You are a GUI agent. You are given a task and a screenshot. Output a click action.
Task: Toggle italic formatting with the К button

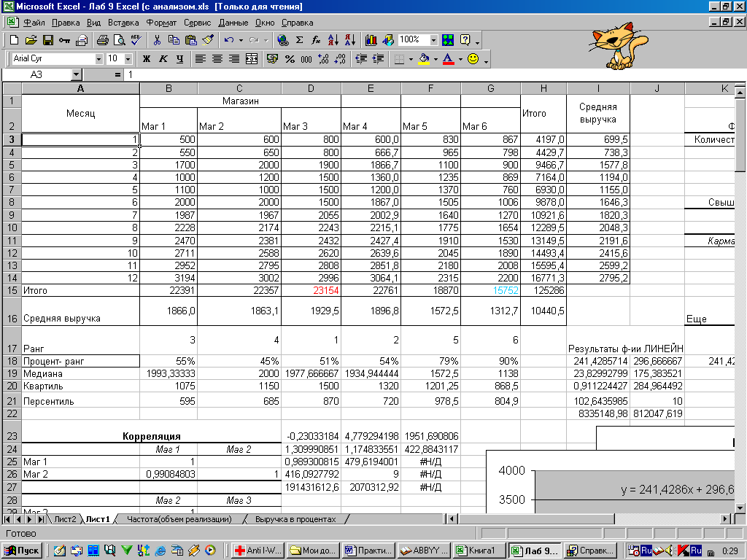(x=163, y=58)
